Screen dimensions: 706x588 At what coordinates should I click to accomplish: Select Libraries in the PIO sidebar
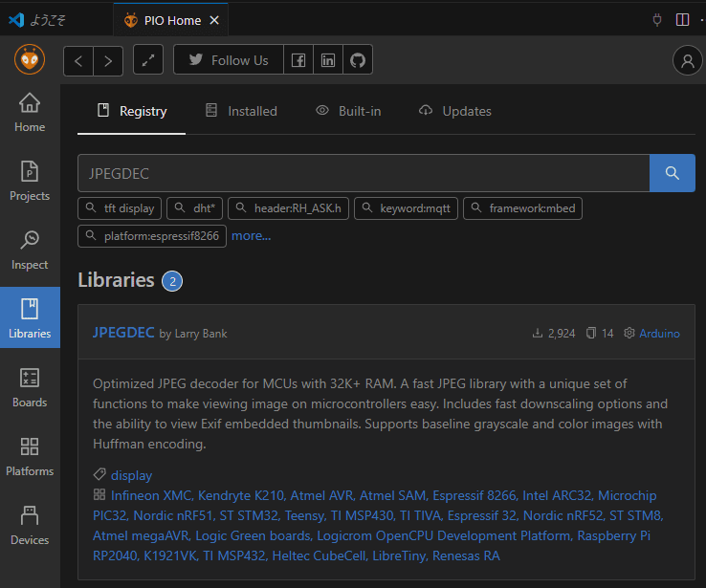tap(30, 317)
